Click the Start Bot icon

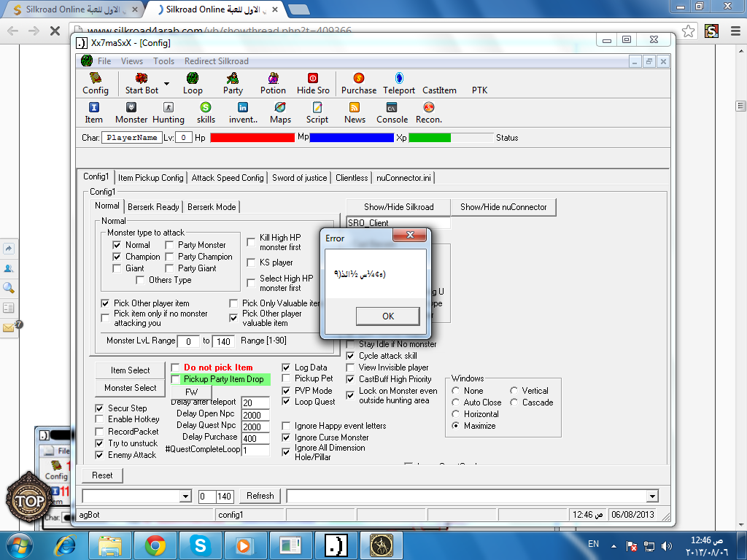click(x=142, y=83)
